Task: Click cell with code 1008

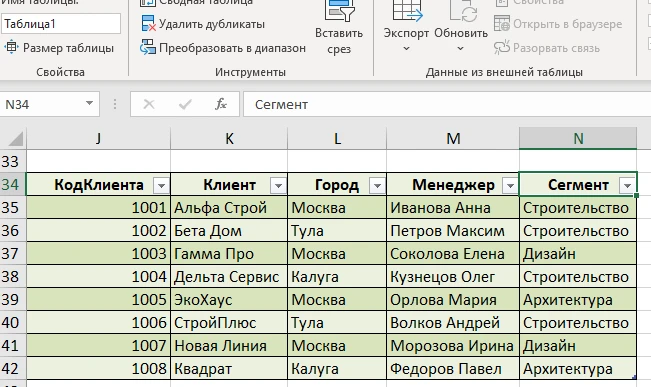Action: (x=98, y=369)
